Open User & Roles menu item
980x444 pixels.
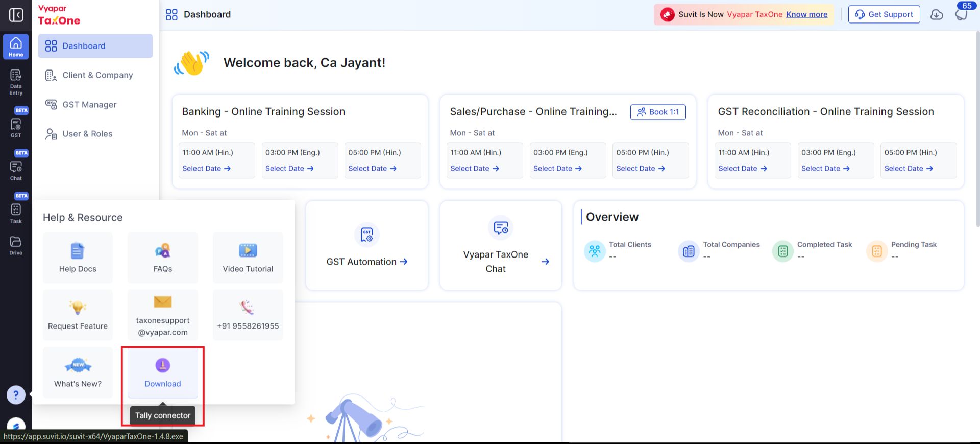(95, 134)
